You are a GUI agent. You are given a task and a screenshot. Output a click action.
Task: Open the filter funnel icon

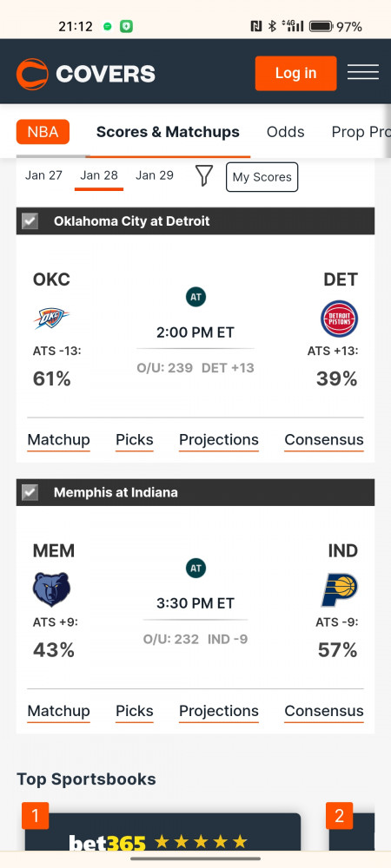204,176
